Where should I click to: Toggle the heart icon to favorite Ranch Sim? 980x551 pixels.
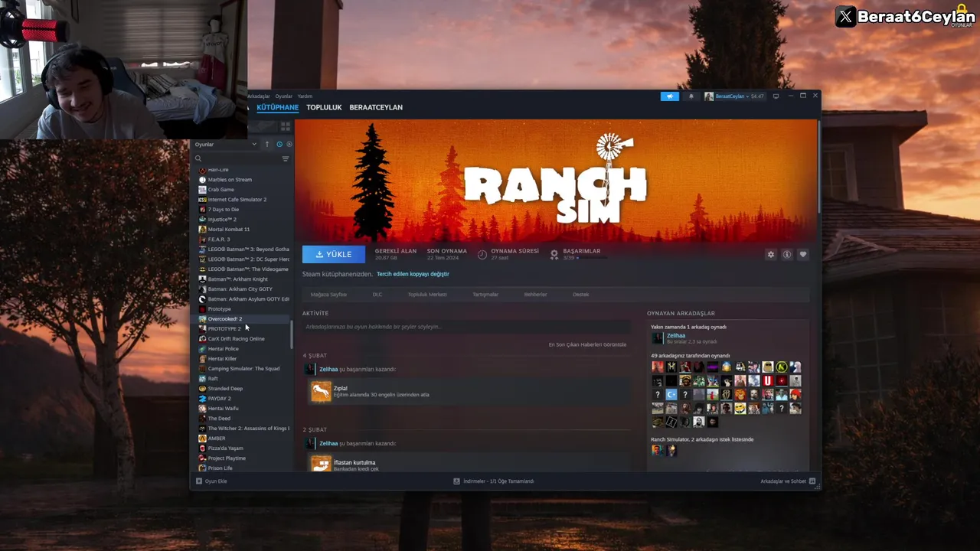click(x=802, y=255)
